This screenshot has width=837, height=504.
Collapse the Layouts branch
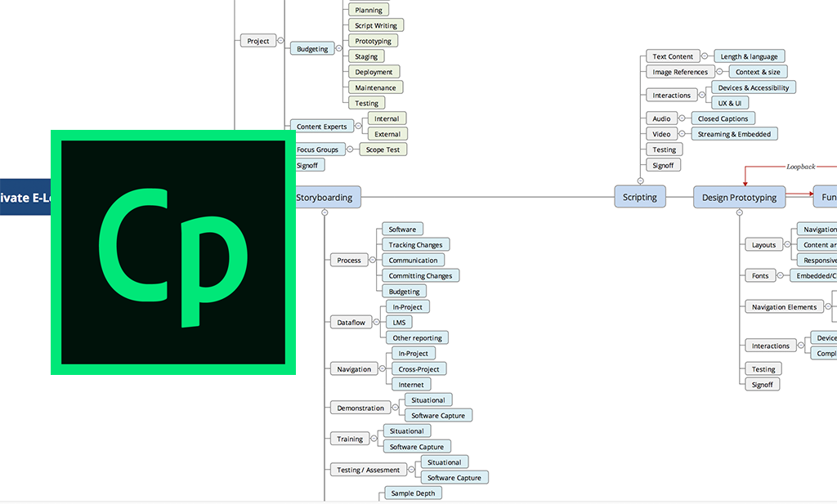[787, 244]
